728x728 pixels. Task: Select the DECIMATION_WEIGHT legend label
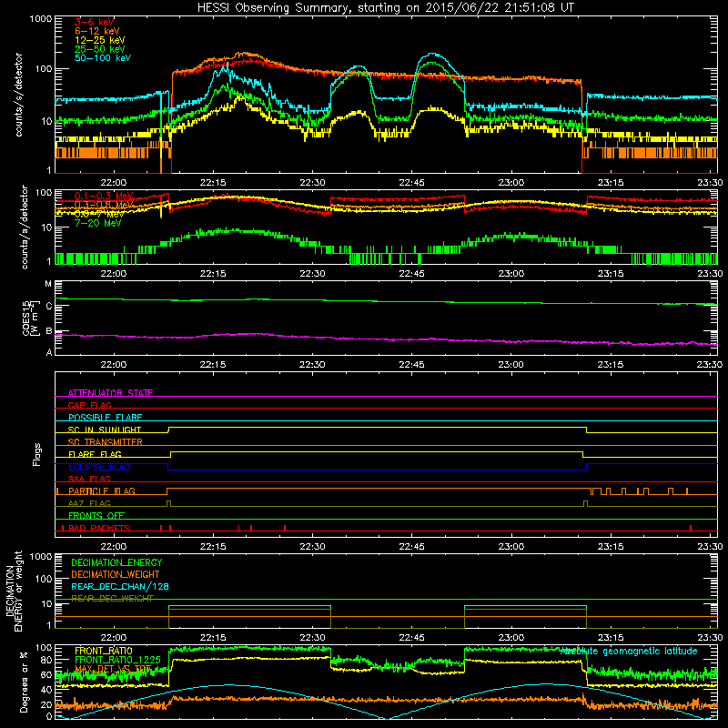tap(116, 575)
